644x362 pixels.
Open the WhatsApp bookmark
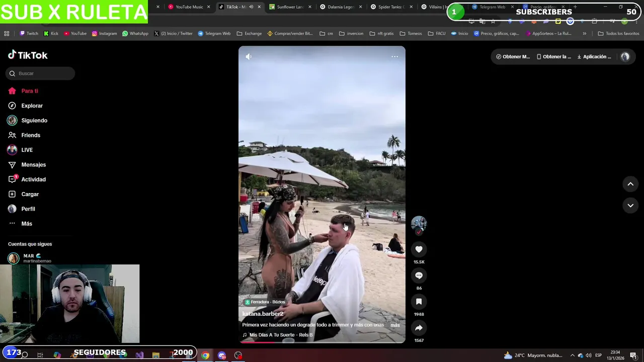coord(135,34)
